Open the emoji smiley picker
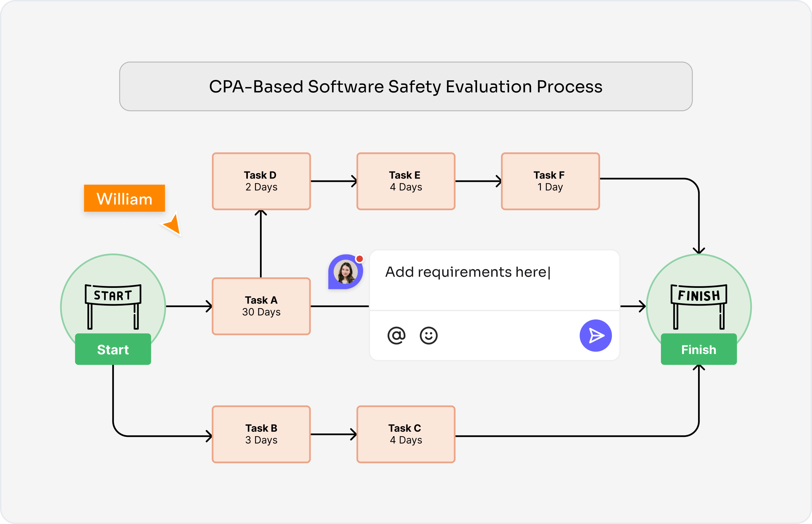 428,335
